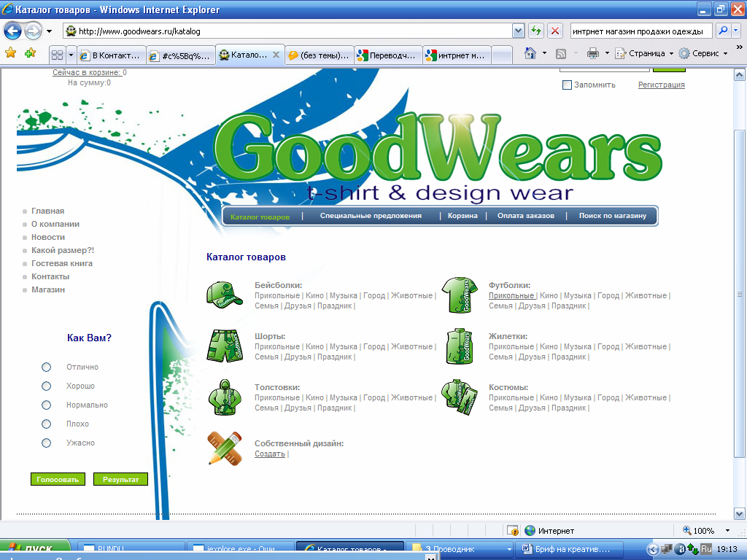Expand the address bar URL dropdown
The width and height of the screenshot is (747, 560).
click(519, 31)
